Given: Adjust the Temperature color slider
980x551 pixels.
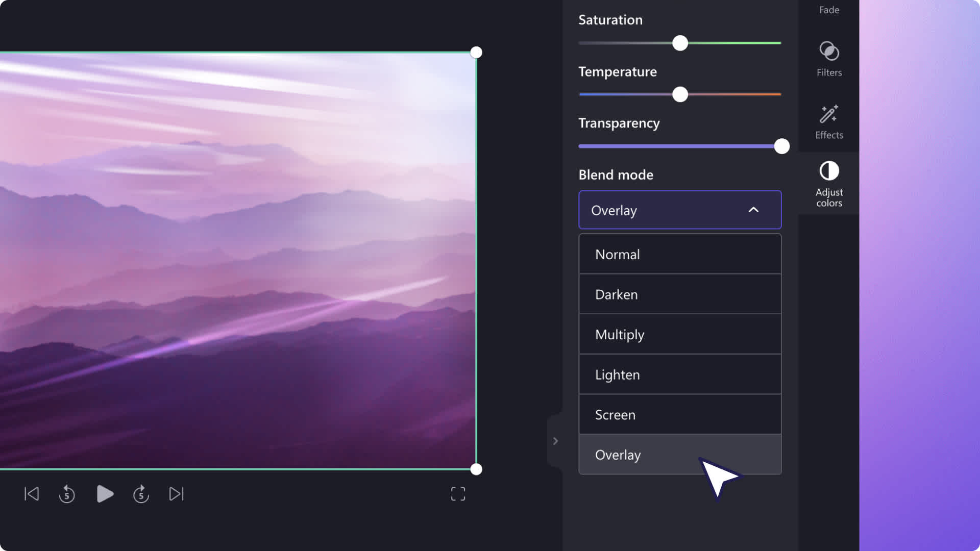Looking at the screenshot, I should coord(679,95).
